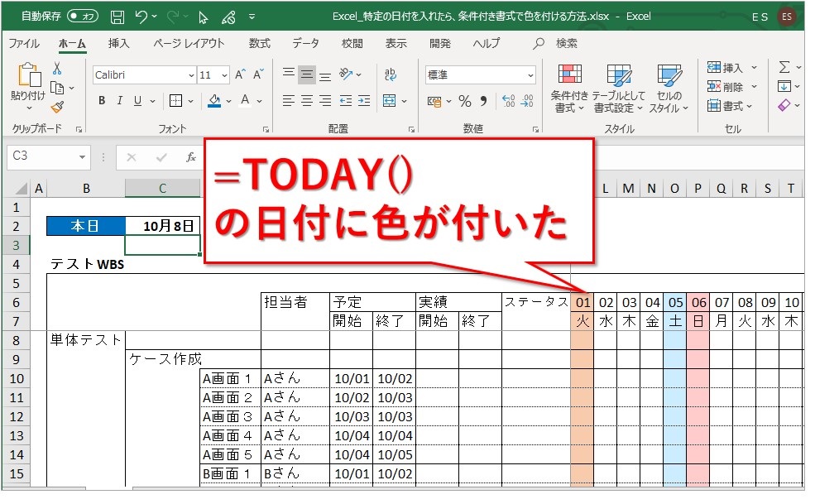Screen dimensions: 815x504
Task: Open the Fill Color dropdown arrow
Action: point(228,100)
